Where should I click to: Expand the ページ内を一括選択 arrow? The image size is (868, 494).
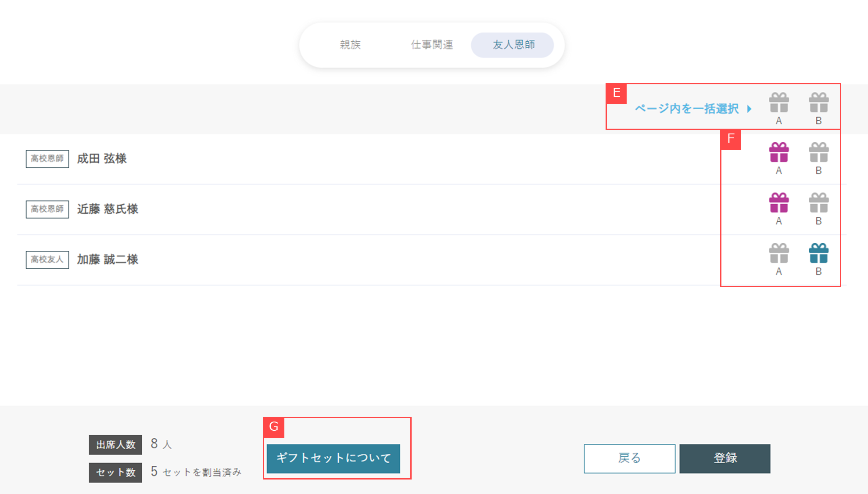coord(749,108)
